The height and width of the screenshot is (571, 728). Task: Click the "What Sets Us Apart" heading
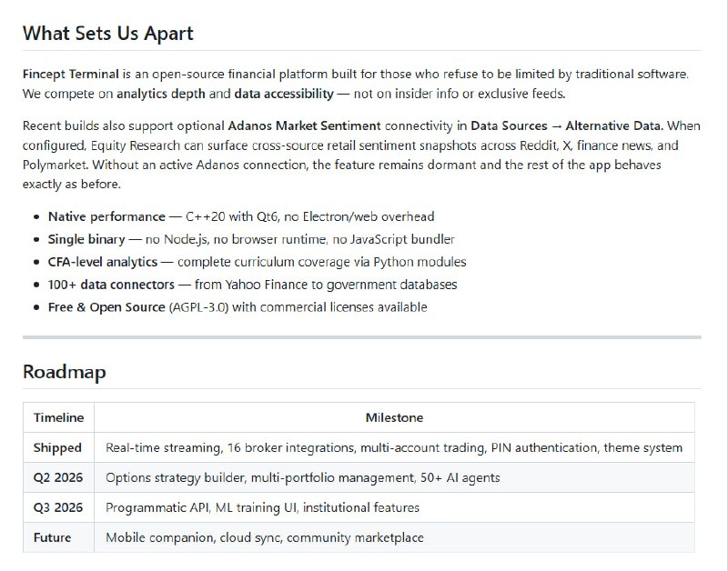[x=107, y=34]
